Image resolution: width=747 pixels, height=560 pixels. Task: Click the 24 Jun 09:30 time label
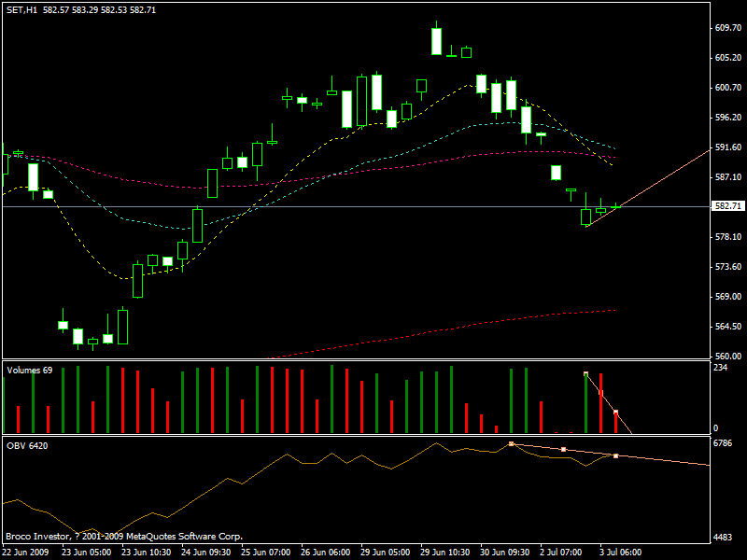point(205,553)
